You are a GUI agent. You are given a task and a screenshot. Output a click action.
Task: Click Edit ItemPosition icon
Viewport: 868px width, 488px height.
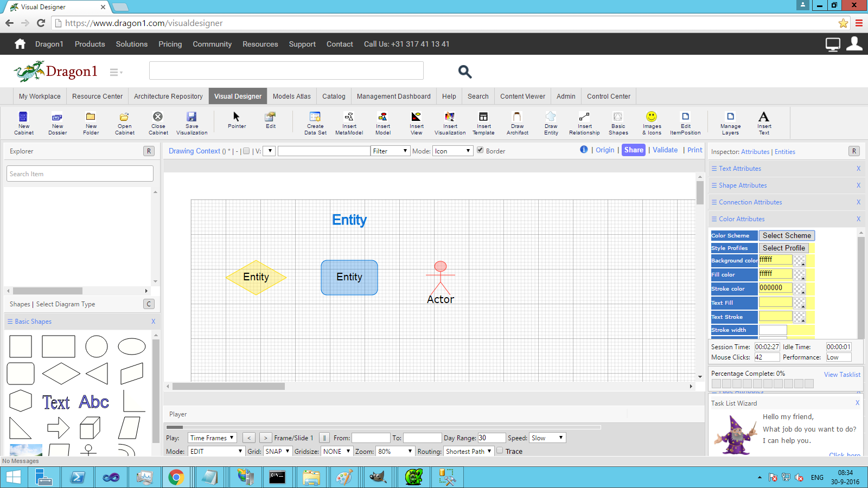point(685,123)
